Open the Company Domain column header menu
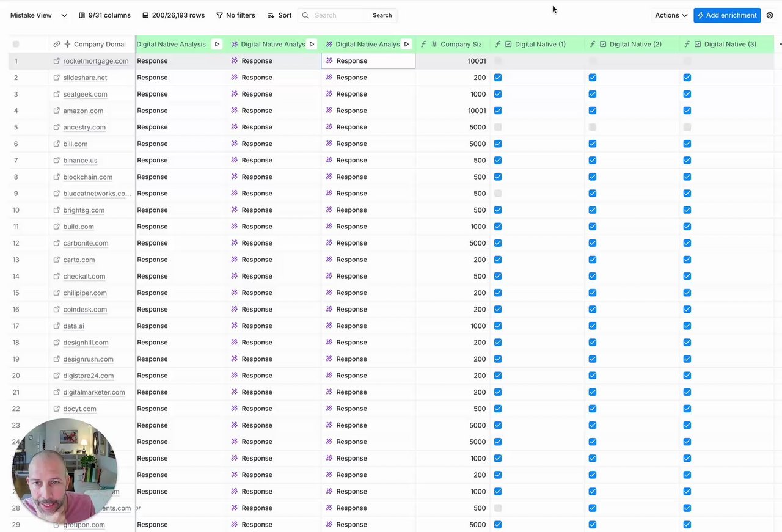The width and height of the screenshot is (782, 532). pyautogui.click(x=92, y=44)
